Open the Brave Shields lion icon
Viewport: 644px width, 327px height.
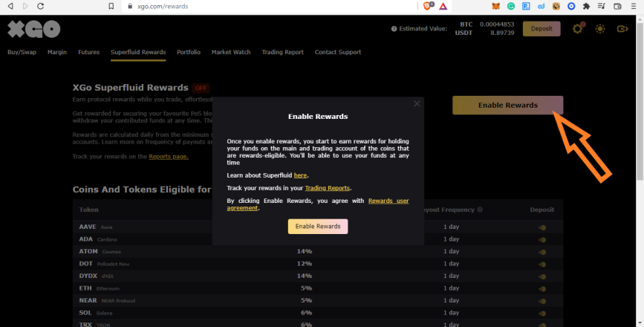tap(428, 6)
